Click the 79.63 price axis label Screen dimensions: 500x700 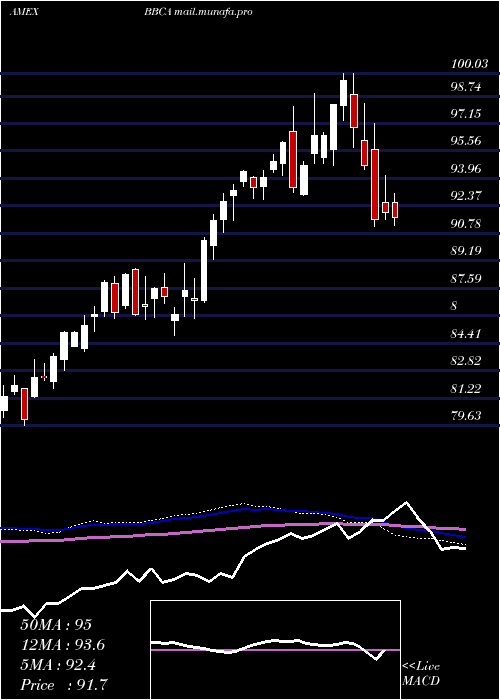[x=466, y=416]
